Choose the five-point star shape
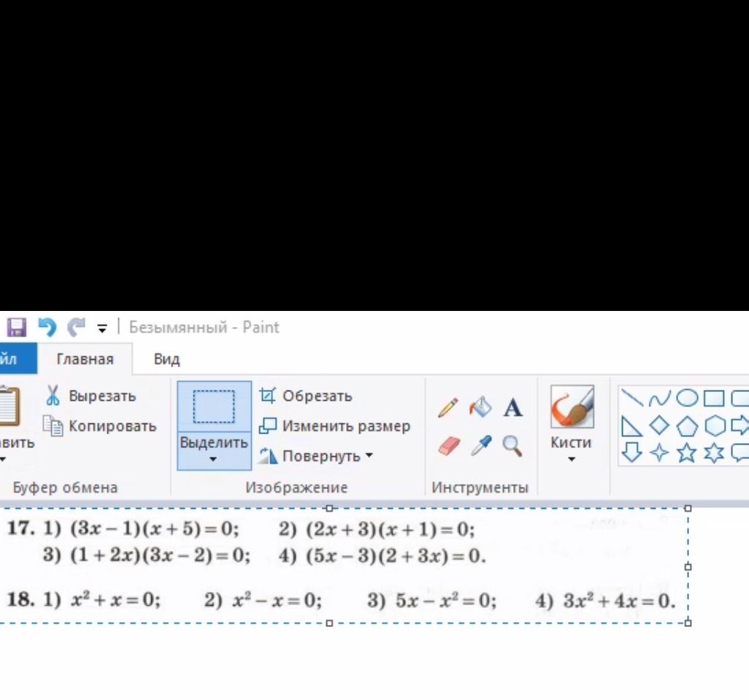 click(687, 453)
